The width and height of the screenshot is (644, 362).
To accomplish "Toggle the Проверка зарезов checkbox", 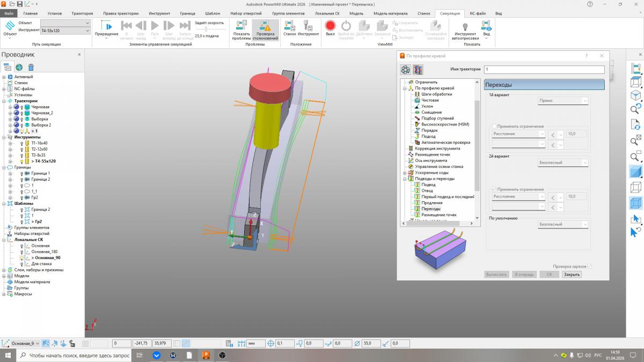I will point(589,267).
